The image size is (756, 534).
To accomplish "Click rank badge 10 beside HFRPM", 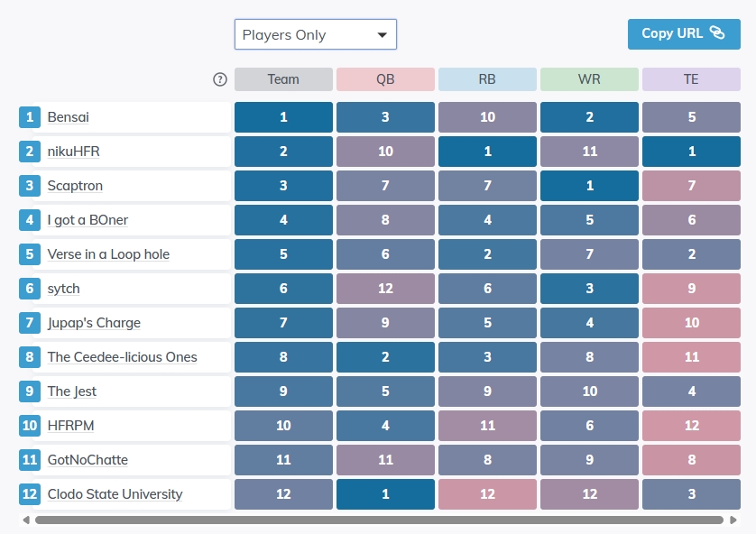I will [30, 426].
